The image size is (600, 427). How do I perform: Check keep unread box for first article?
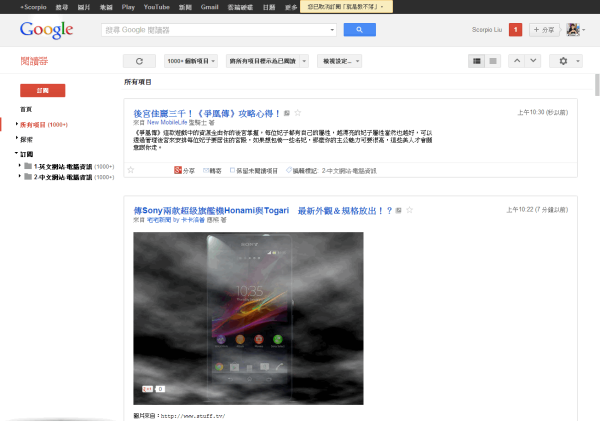pos(232,170)
